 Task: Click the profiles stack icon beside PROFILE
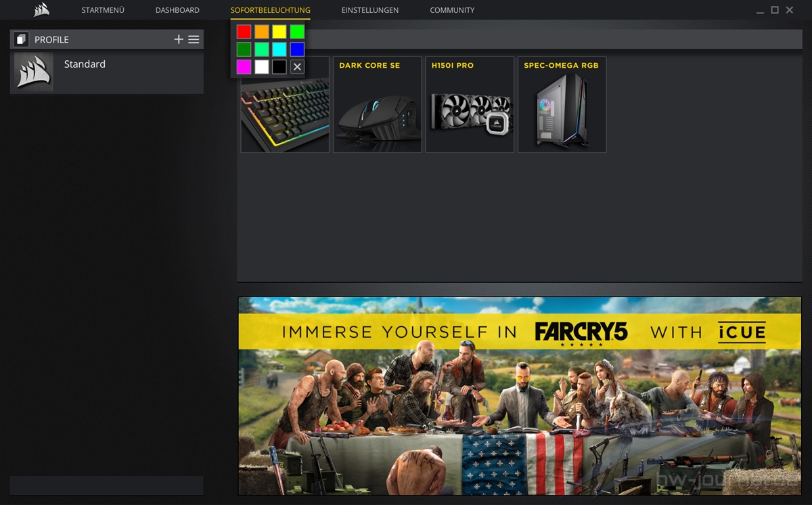(20, 39)
